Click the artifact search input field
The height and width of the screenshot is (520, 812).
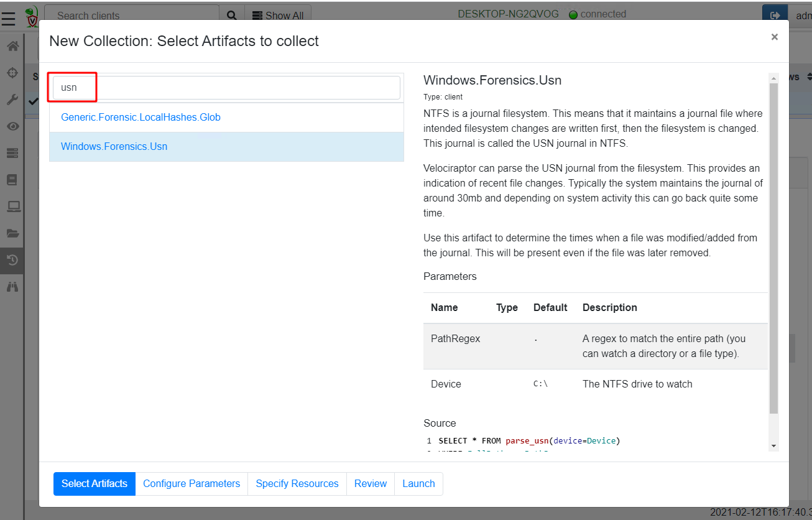click(x=226, y=88)
